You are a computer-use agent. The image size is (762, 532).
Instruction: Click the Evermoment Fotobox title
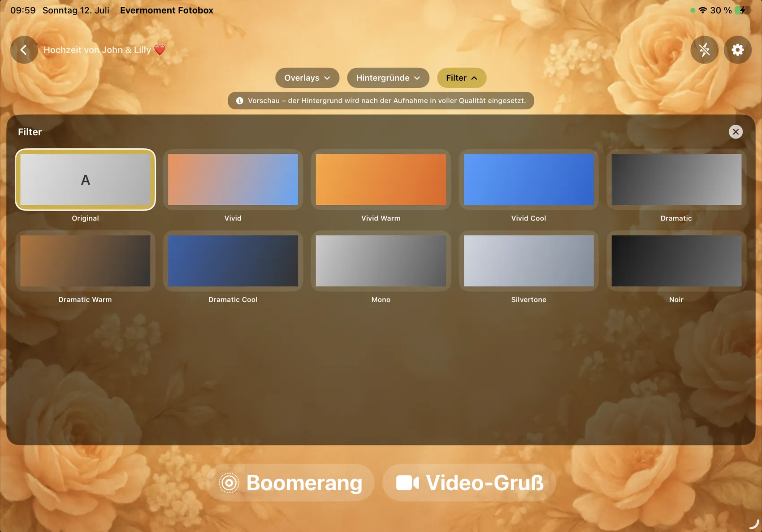pyautogui.click(x=167, y=10)
